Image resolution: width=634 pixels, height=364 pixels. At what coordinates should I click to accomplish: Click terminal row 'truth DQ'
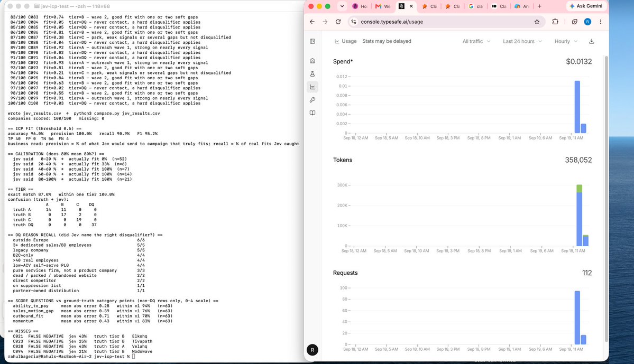(x=54, y=225)
